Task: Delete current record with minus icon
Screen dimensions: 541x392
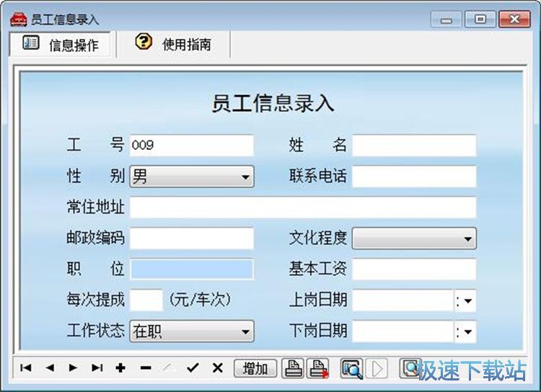Action: pos(146,368)
